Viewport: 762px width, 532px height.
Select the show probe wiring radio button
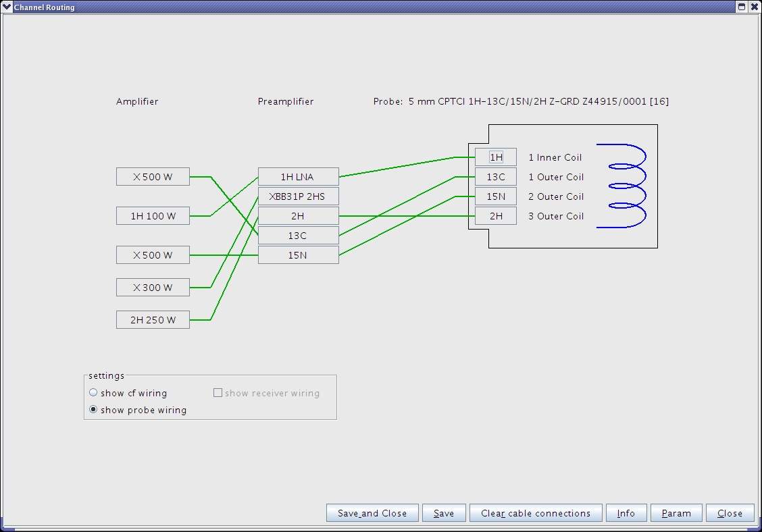pyautogui.click(x=94, y=410)
